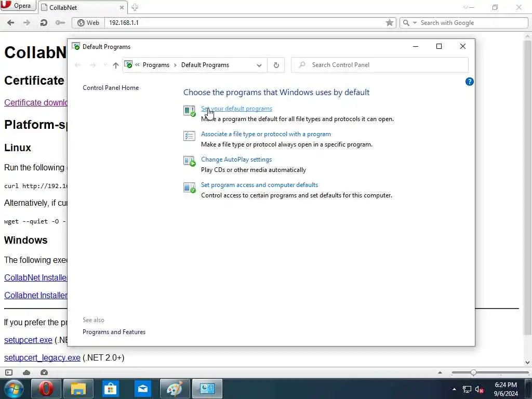Open Microsoft Store from the taskbar
The image size is (532, 399).
tap(110, 389)
